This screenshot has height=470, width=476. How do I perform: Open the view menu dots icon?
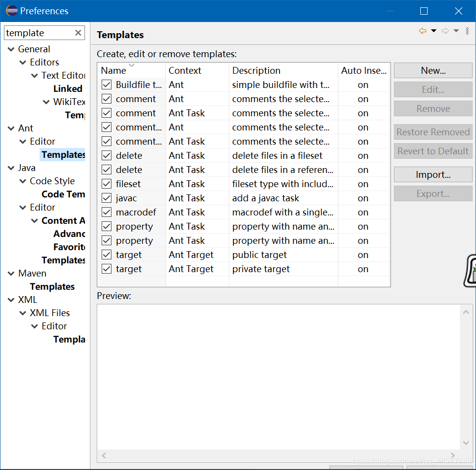coord(467,31)
